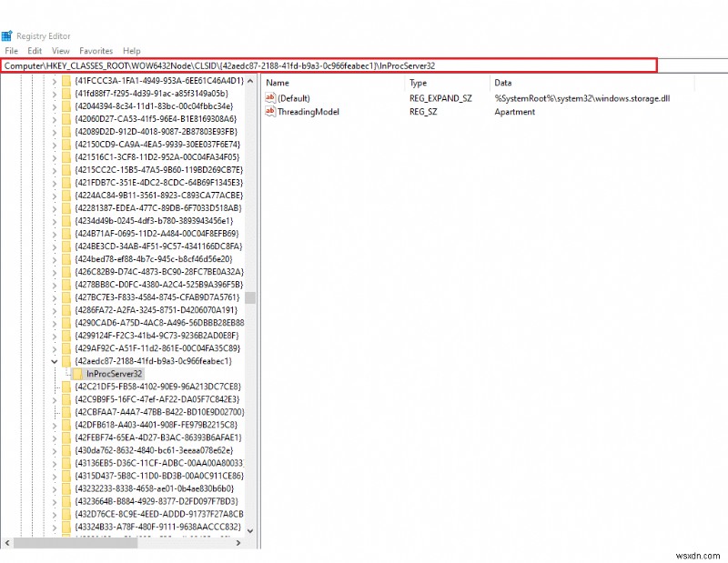Click folder icon of {4290CAD6-A75D-4AC8-A496-56DBBB28EB88
Viewport: 728px width, 563px height.
(66, 323)
